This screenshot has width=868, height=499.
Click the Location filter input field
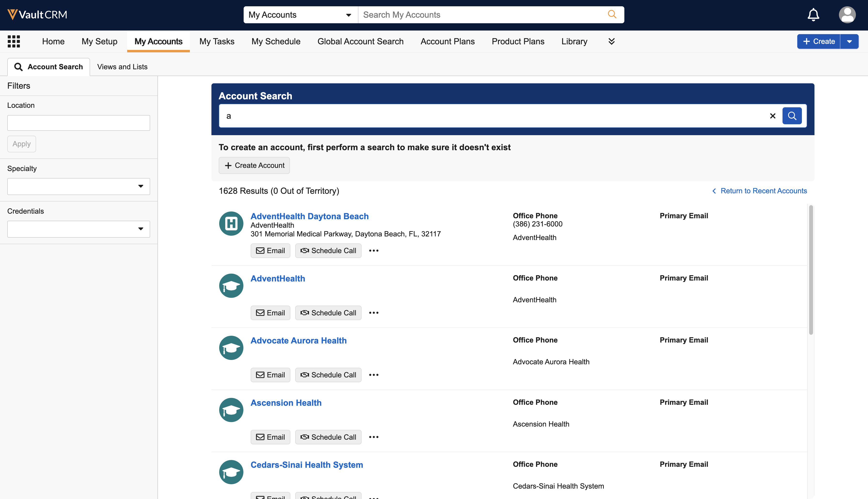pyautogui.click(x=78, y=123)
